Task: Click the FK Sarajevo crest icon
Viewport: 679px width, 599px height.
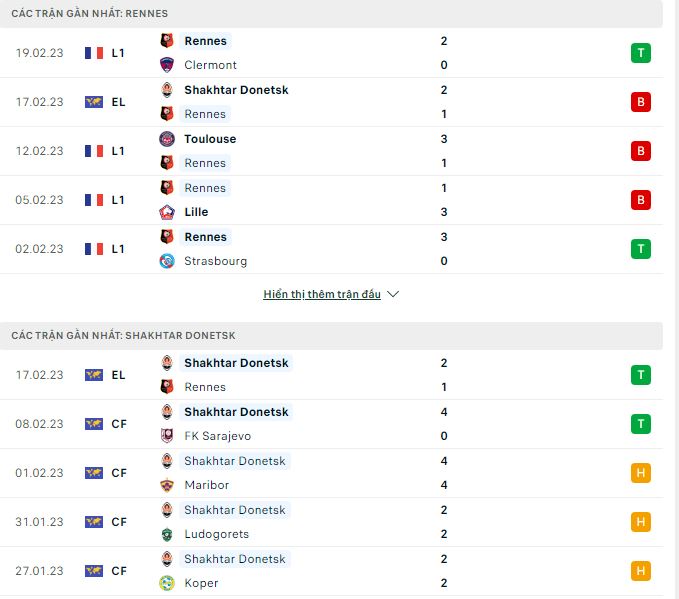Action: coord(167,436)
